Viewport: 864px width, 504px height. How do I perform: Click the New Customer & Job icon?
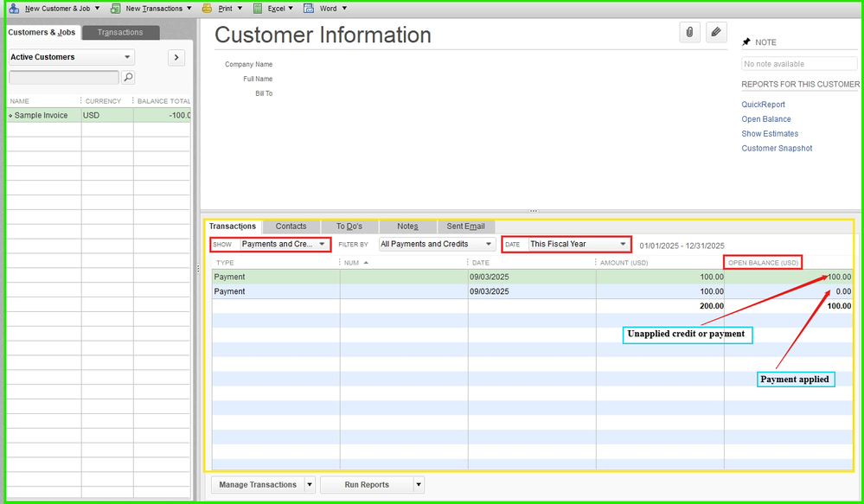coord(14,9)
